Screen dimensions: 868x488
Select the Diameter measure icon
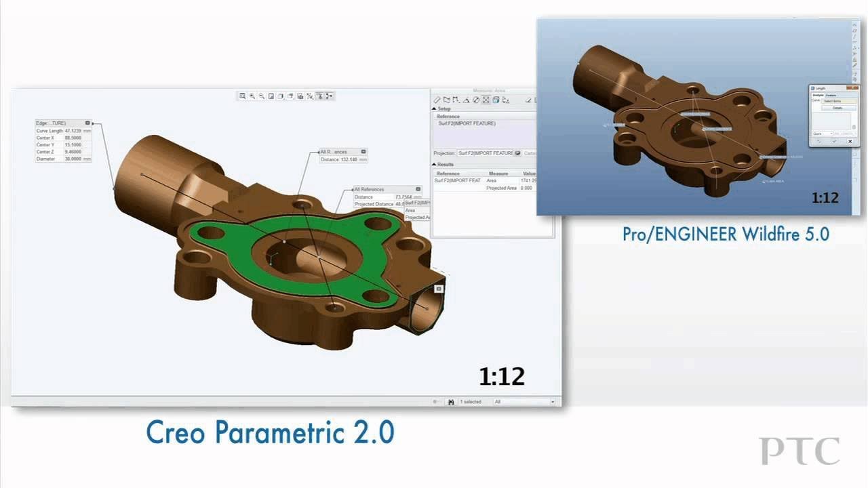(476, 100)
